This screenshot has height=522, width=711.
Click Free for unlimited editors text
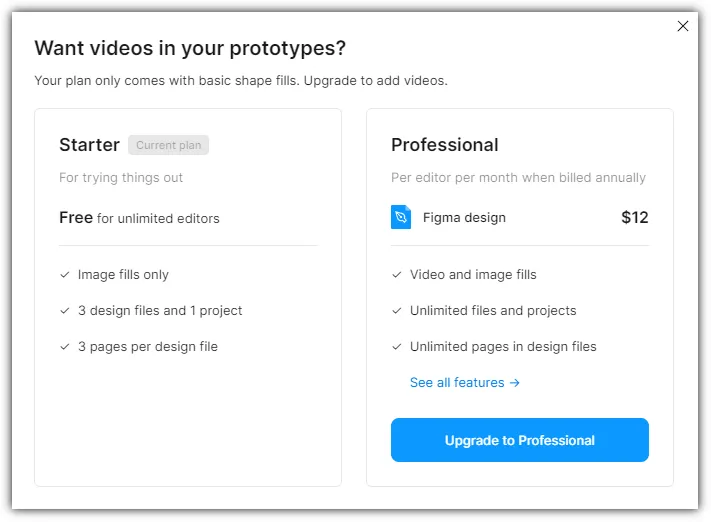click(139, 217)
